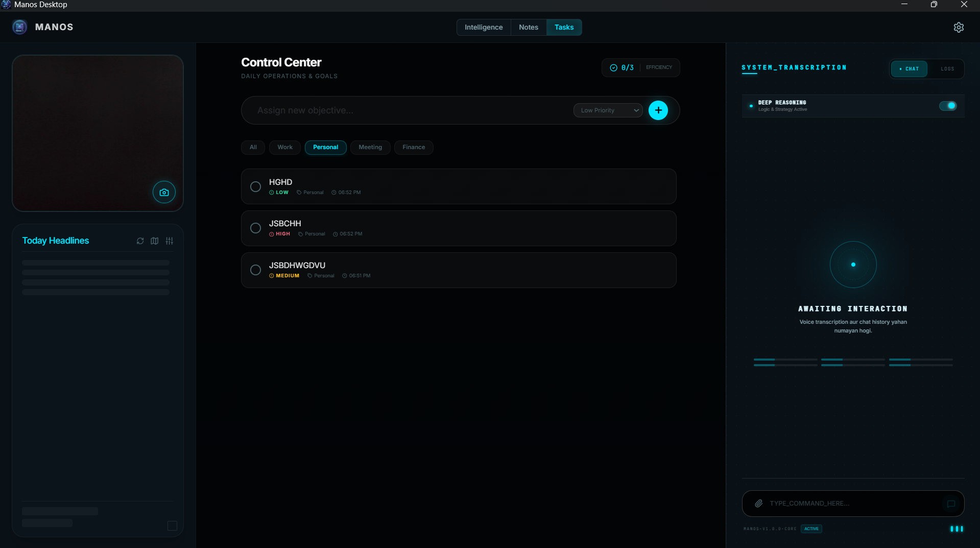Mark the HGHD task complete
This screenshot has width=980, height=548.
255,186
